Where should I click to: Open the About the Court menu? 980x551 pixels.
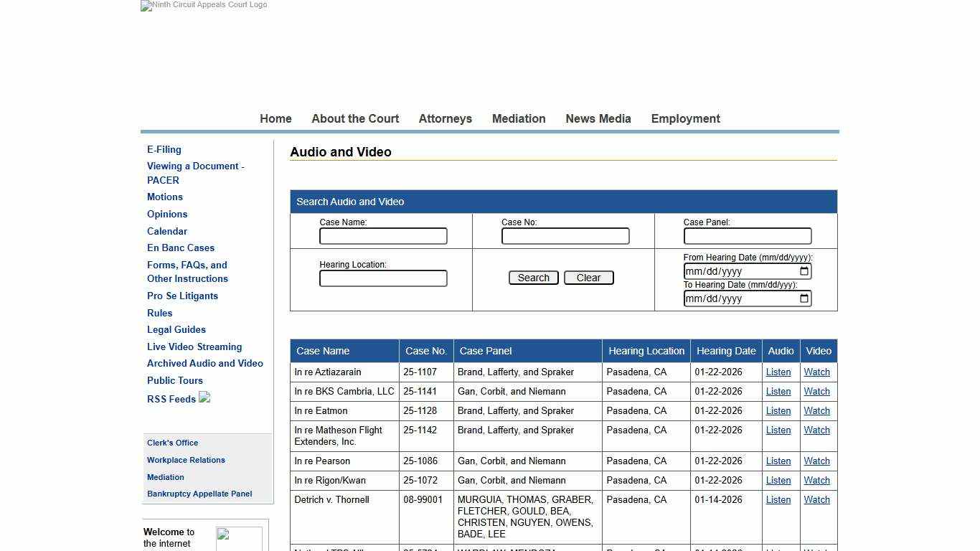click(x=355, y=119)
